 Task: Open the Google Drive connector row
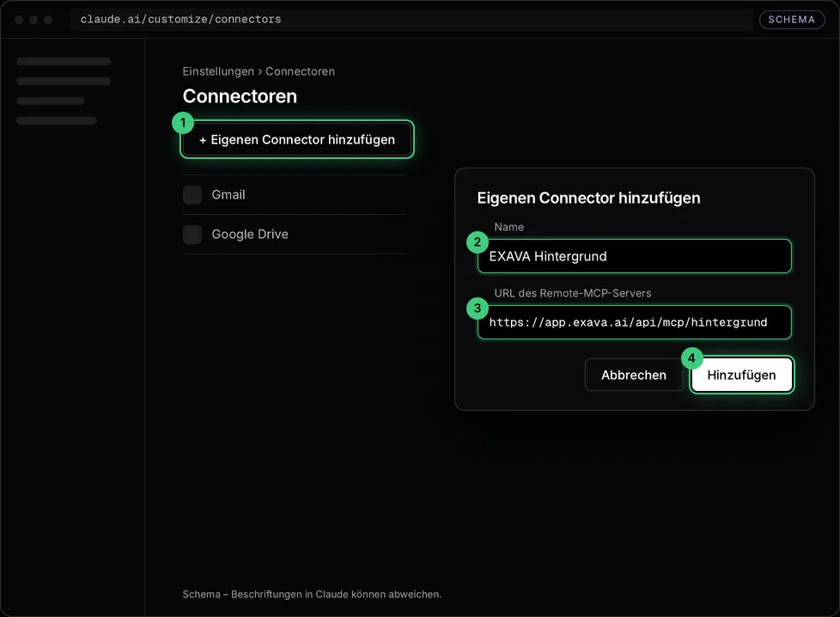[x=294, y=235]
